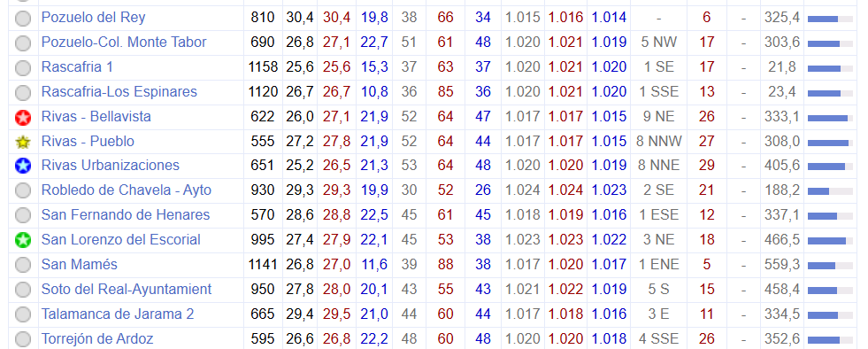Click the blue star icon for Rivas Urbanizaciones

point(23,166)
